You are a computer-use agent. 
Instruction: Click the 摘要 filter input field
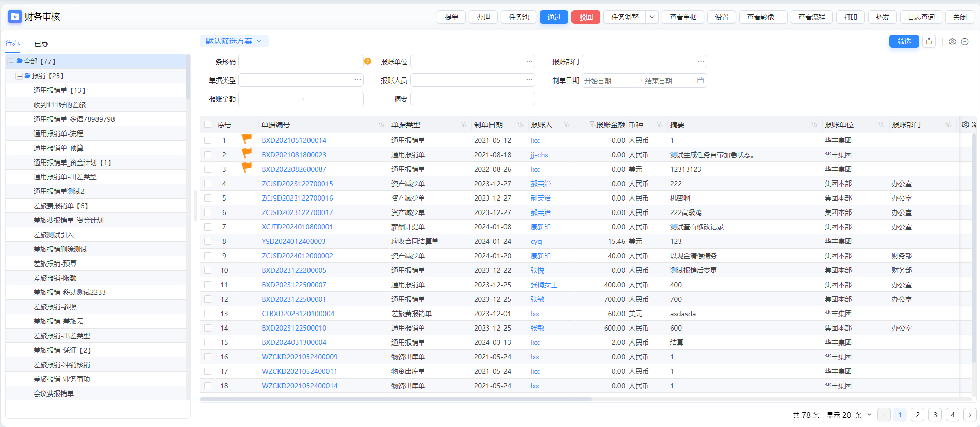click(472, 98)
